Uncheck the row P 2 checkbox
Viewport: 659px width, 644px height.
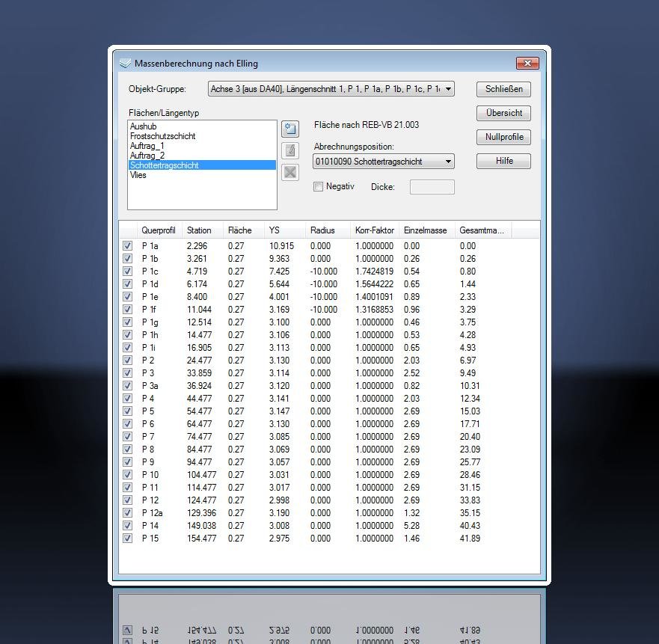127,361
